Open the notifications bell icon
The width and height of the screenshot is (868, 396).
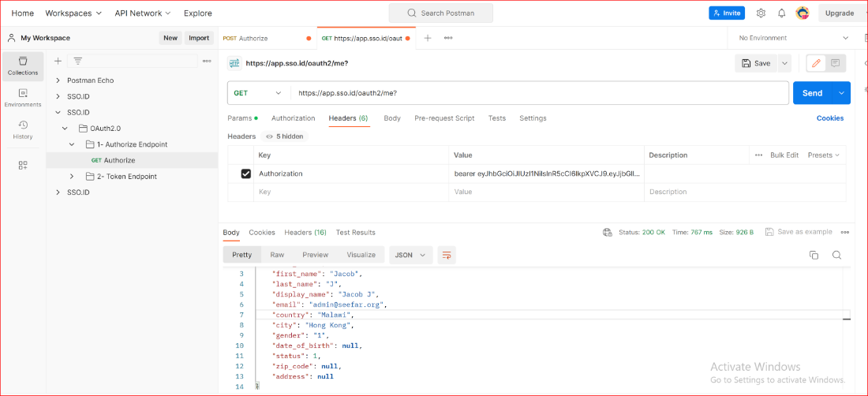(x=781, y=13)
